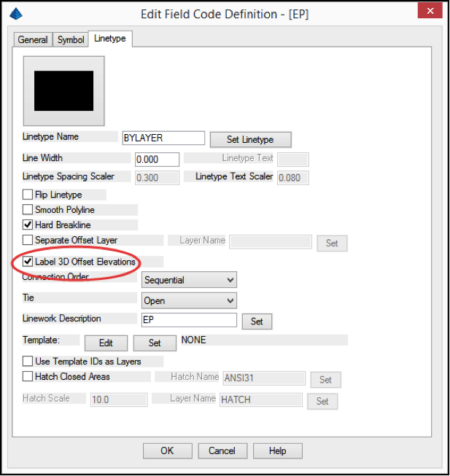This screenshot has height=476, width=450.
Task: Click the blue pyramid app icon in title bar
Action: (x=16, y=14)
